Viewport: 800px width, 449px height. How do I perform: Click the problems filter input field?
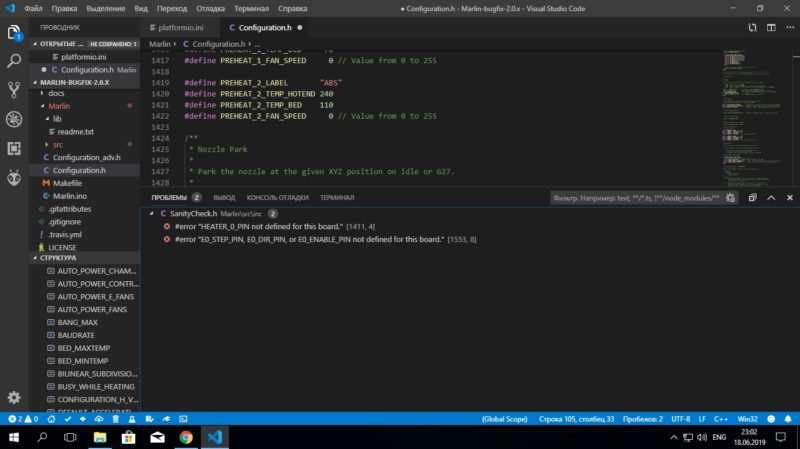(x=636, y=198)
